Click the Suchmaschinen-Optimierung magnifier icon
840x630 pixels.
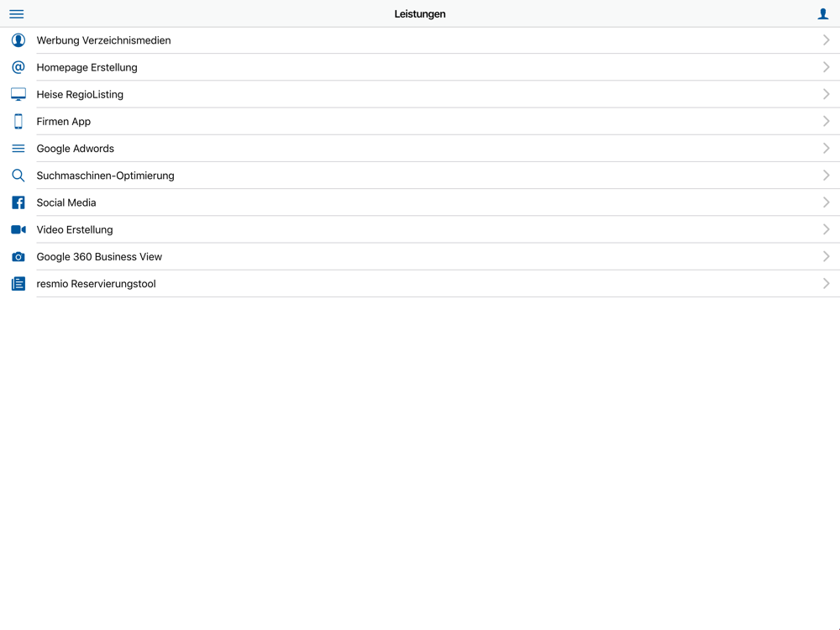pos(18,176)
